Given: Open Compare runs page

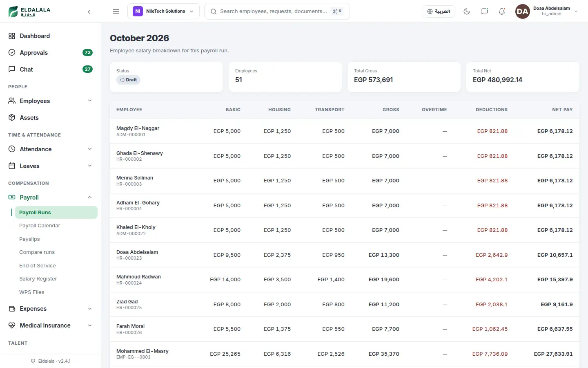Looking at the screenshot, I should (56, 252).
